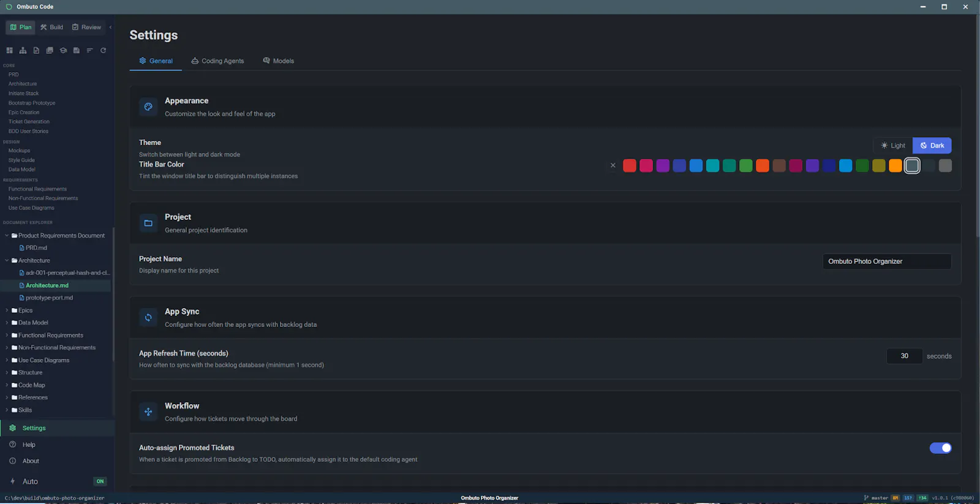Switch to the Build mode tab
980x504 pixels.
pos(51,27)
